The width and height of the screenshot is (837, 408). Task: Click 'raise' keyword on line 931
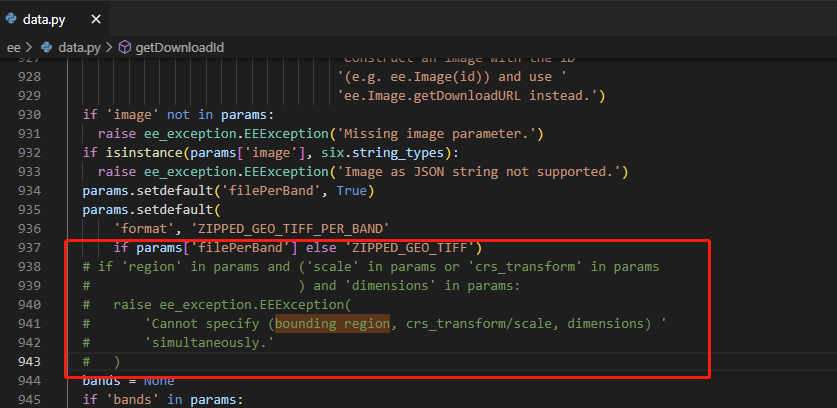(x=117, y=134)
